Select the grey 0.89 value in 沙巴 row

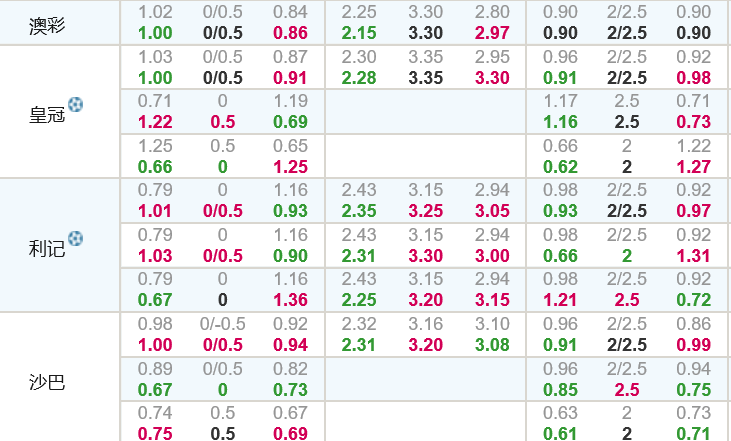pos(155,368)
